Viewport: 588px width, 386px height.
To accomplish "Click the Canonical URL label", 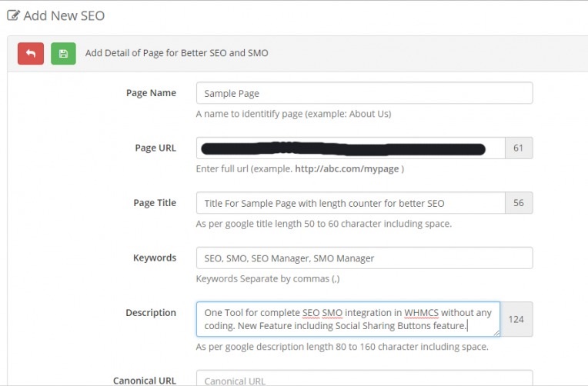I will click(x=145, y=381).
